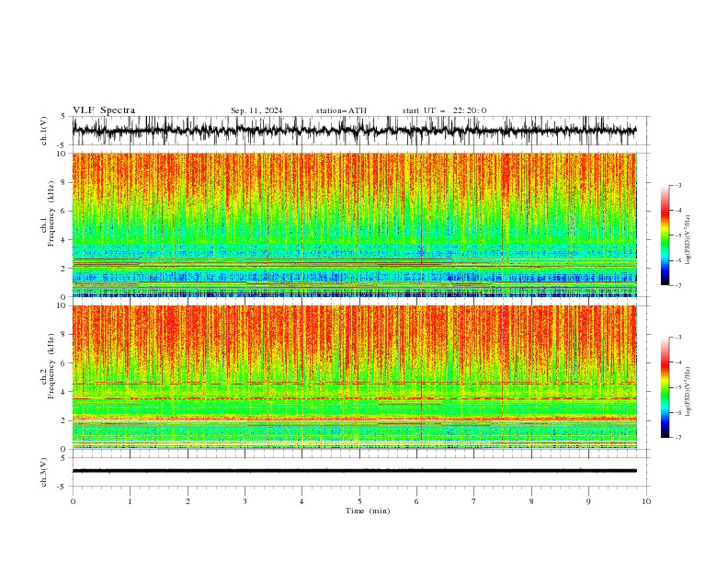Click the 4 kHz tick on ch.2 frequency axis
Screen dimensions: 728x563
point(65,392)
